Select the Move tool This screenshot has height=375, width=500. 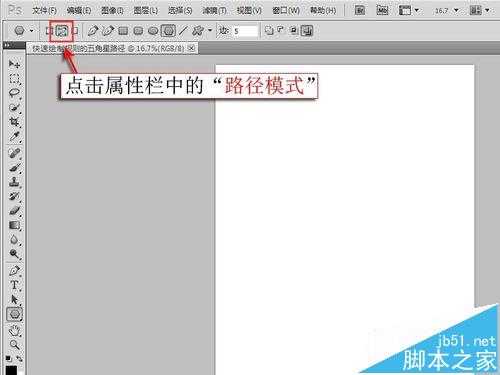click(x=14, y=63)
